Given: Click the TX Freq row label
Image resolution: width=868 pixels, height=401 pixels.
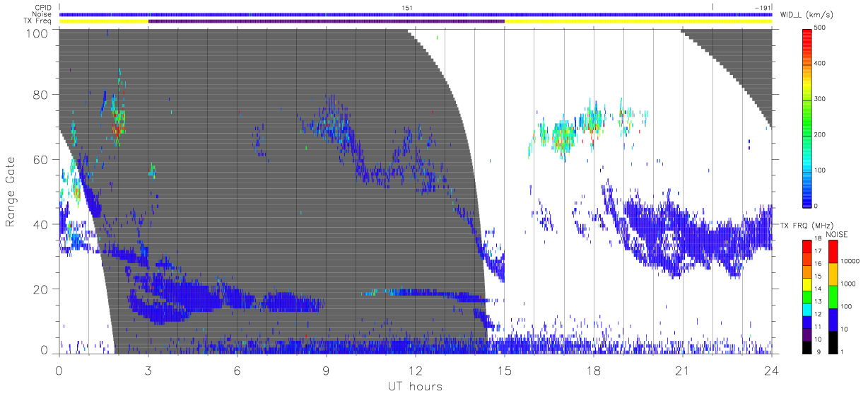Looking at the screenshot, I should tap(38, 21).
